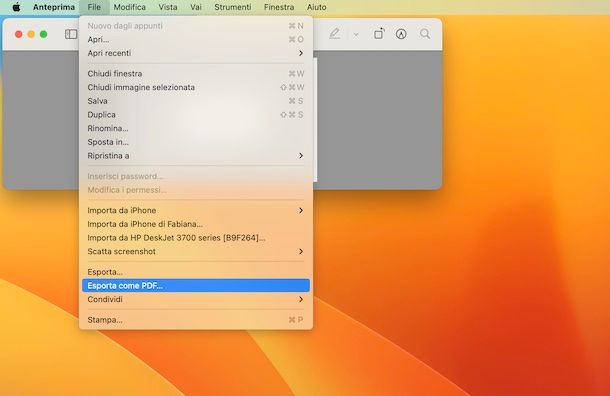Choose Stampa... entry
610x396 pixels.
(196, 319)
